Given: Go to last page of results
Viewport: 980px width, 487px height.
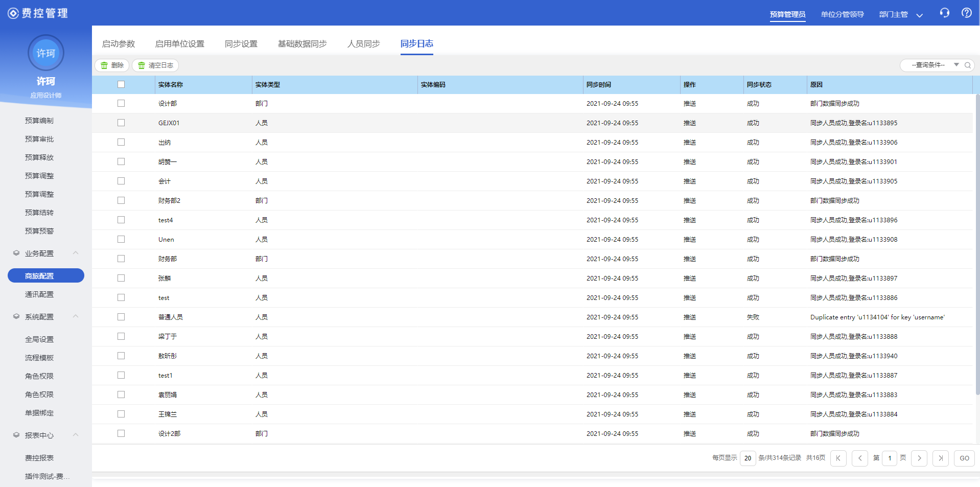Looking at the screenshot, I should [x=941, y=458].
